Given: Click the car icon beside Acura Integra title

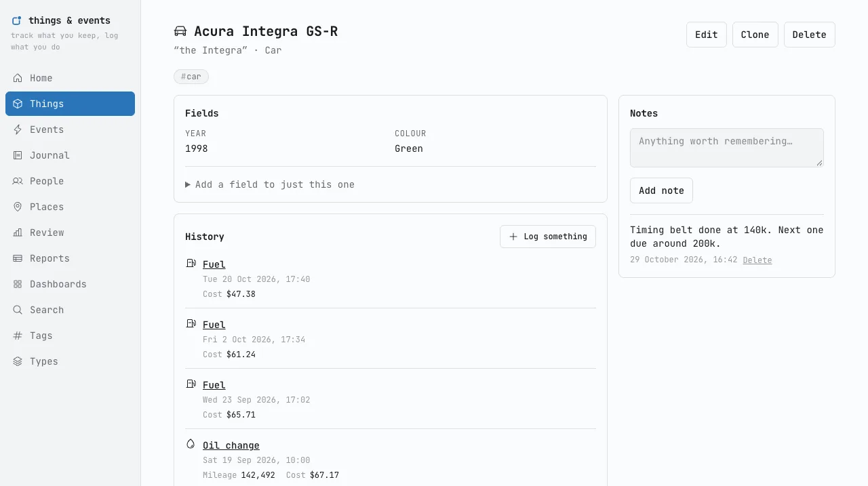Looking at the screenshot, I should [180, 31].
